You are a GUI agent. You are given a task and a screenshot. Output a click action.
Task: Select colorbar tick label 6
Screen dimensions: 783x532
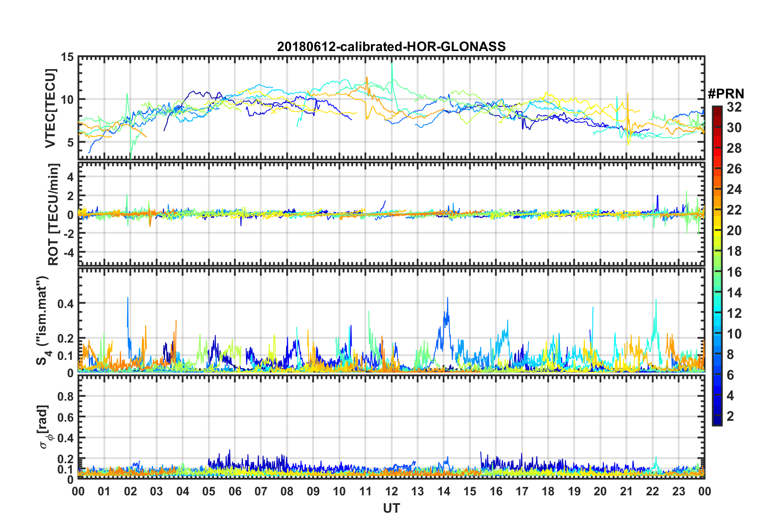click(x=730, y=375)
